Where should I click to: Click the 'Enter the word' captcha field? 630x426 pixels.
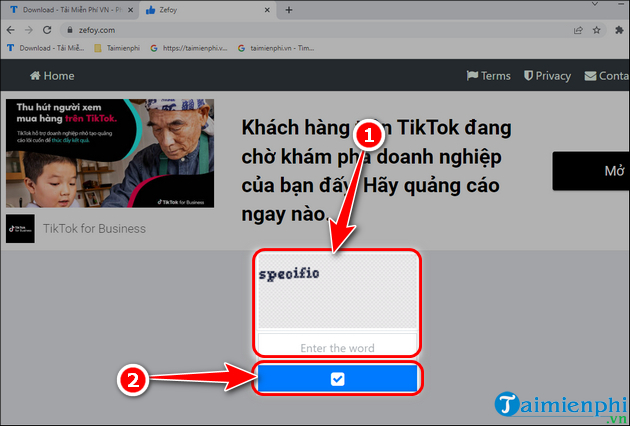pyautogui.click(x=337, y=347)
